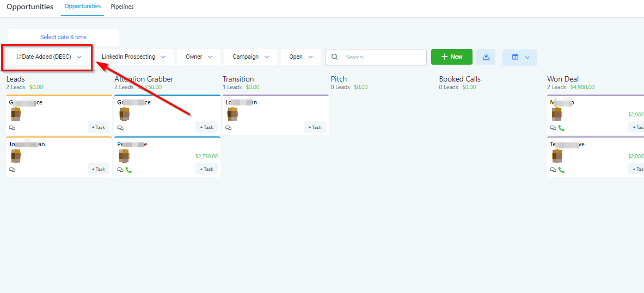Click phone icon on the $2,900 Won Deal card
Image resolution: width=644 pixels, height=293 pixels.
[x=561, y=128]
